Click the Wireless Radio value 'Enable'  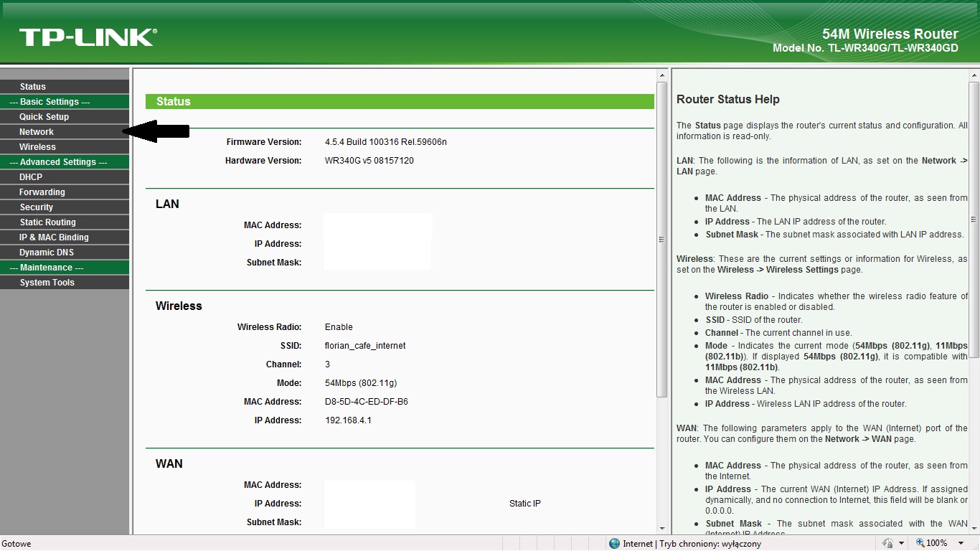point(339,327)
